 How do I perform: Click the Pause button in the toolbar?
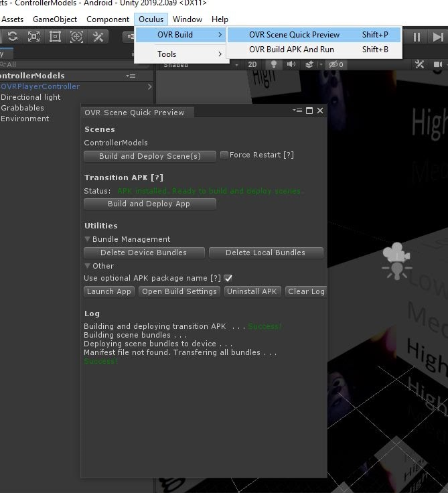pos(417,37)
